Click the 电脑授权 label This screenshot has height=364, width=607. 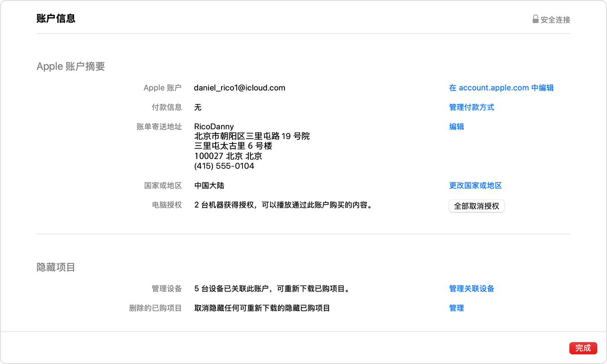[166, 205]
